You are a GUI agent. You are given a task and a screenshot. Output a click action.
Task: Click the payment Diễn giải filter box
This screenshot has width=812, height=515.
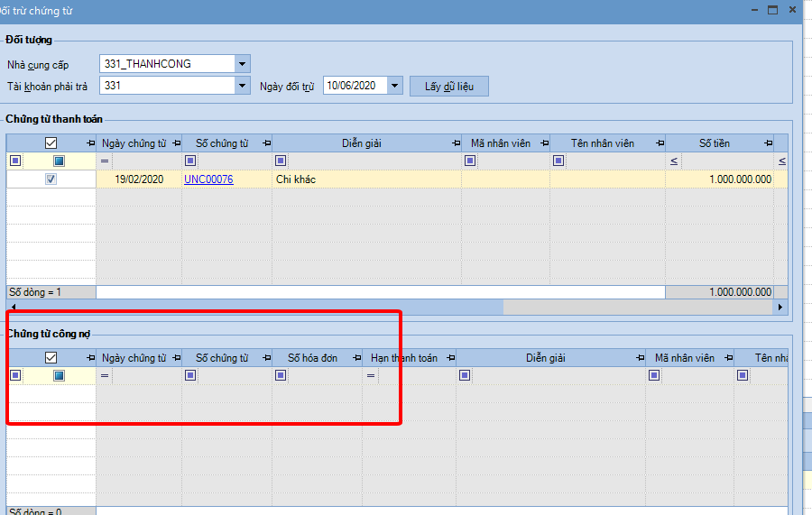[x=374, y=161]
